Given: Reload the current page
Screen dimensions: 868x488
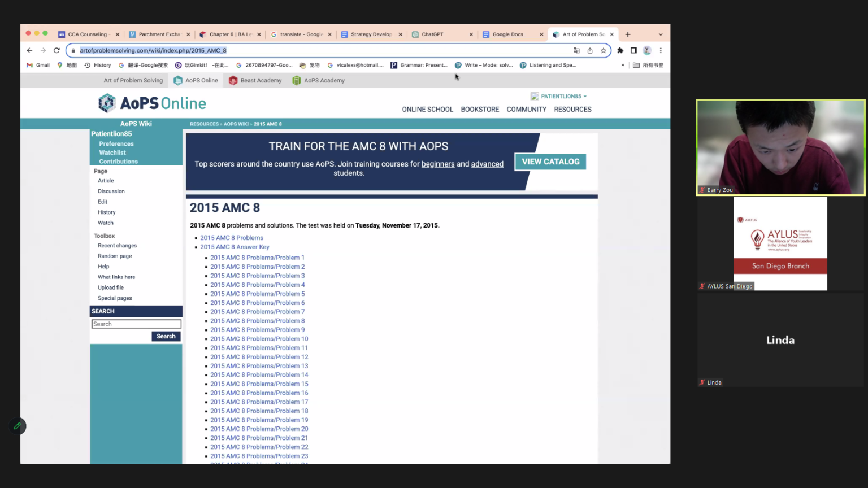Looking at the screenshot, I should tap(57, 50).
